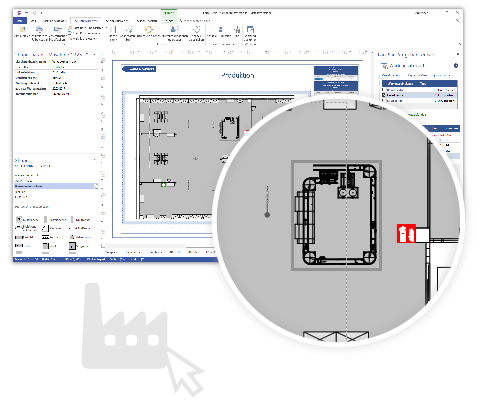Tick the checkbox on third right-panel table row
Image resolution: width=480 pixels, height=400 pixels.
384,100
